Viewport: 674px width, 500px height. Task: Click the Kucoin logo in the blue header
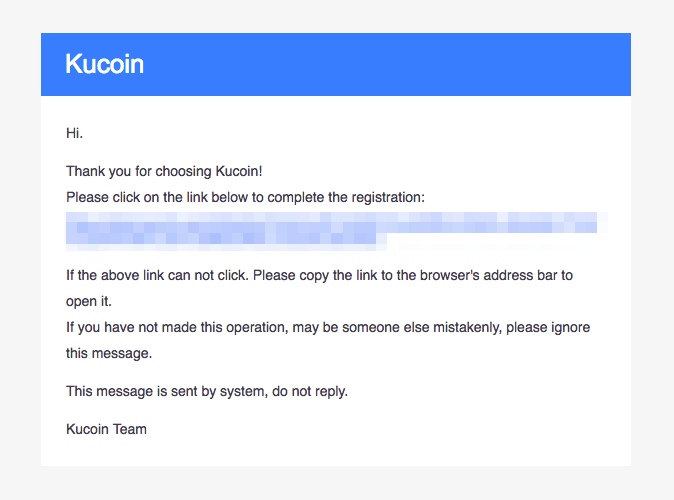104,64
